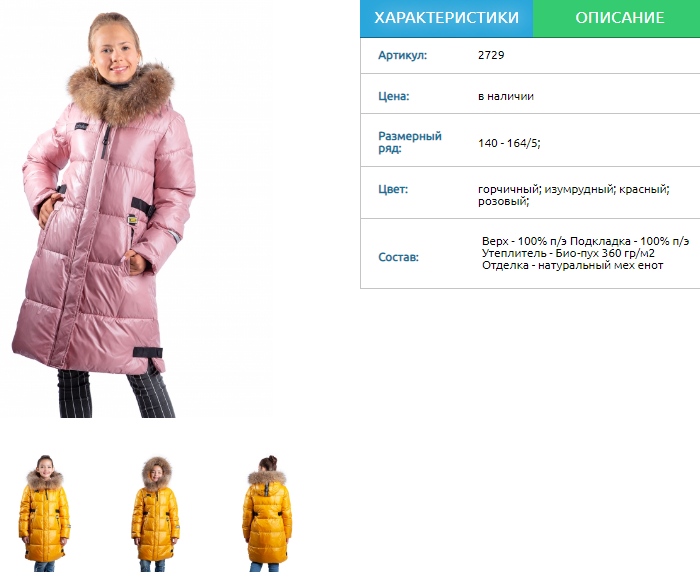Click the article number 2729

pyautogui.click(x=491, y=55)
